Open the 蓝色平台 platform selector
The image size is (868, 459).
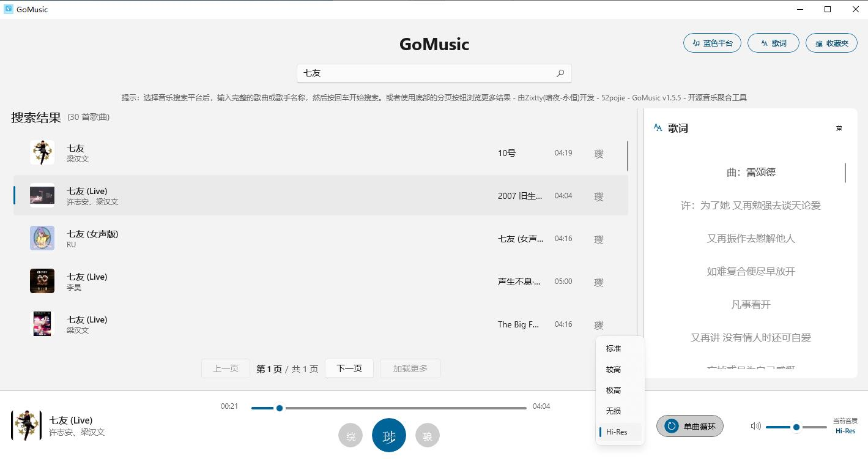[x=712, y=43]
